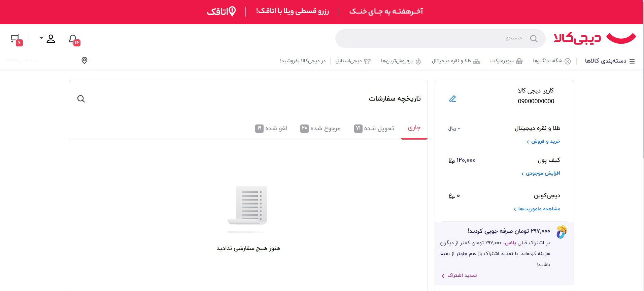Click the کیف پول label in the sidebar

(549, 160)
